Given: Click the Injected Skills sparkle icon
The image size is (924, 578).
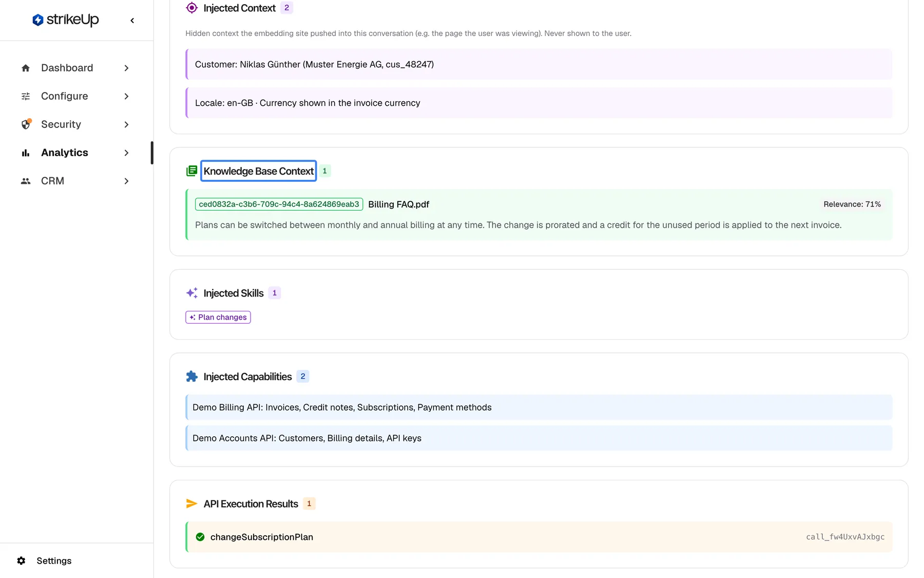Looking at the screenshot, I should [191, 293].
